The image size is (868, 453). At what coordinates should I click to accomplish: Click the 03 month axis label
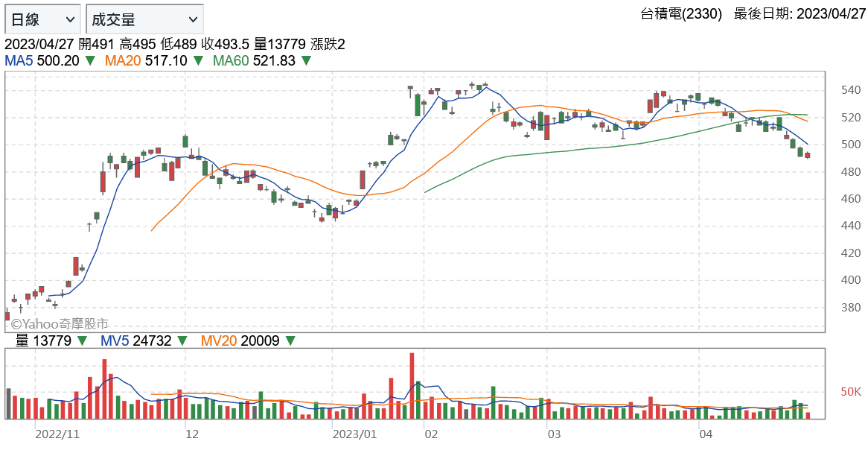(554, 434)
